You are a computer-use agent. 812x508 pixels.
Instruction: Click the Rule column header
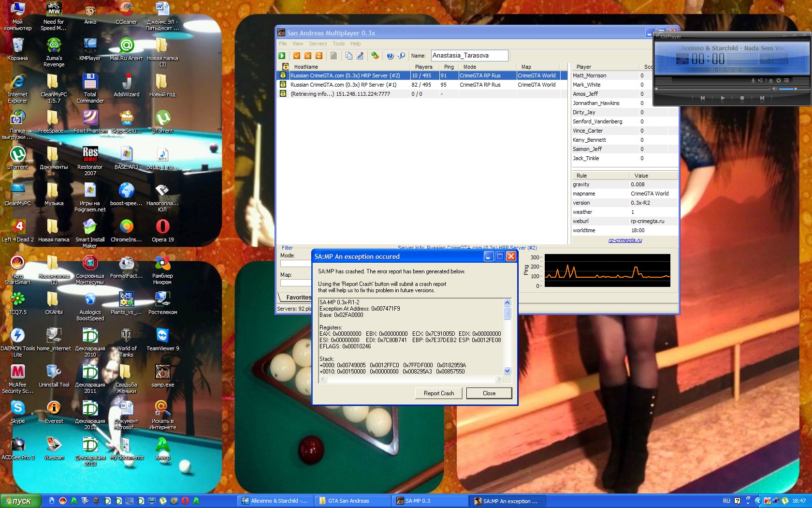click(600, 176)
